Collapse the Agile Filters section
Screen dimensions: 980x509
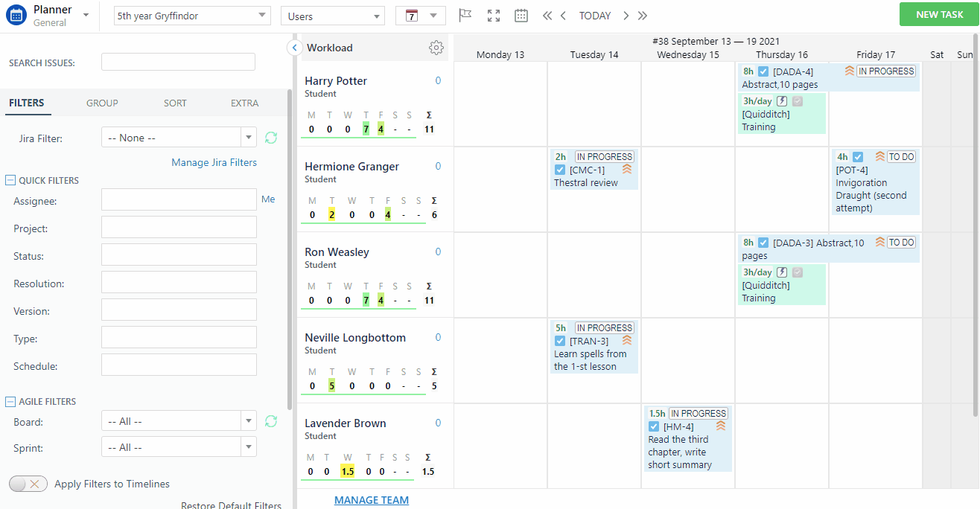10,402
